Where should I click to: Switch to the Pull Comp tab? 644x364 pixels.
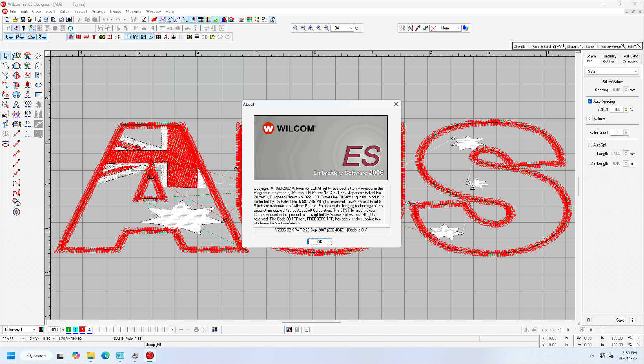coord(631,56)
